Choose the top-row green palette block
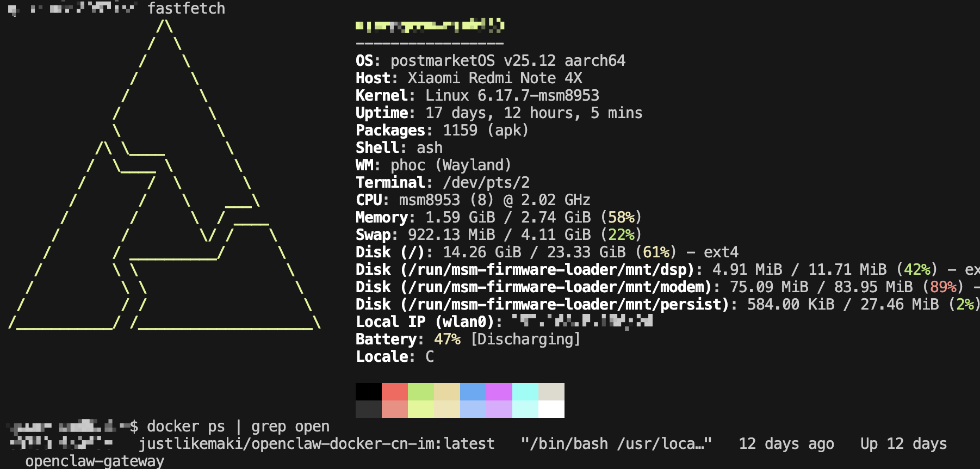980x469 pixels. coord(420,392)
